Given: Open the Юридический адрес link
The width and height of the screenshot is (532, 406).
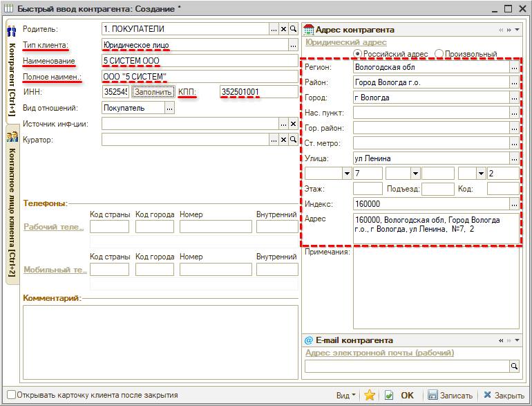Looking at the screenshot, I should pos(346,42).
